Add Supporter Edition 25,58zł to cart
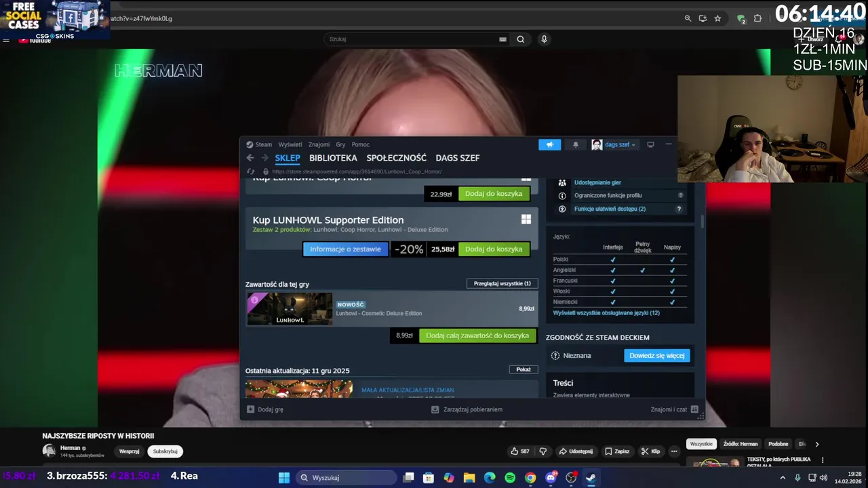868x488 pixels. (x=494, y=249)
